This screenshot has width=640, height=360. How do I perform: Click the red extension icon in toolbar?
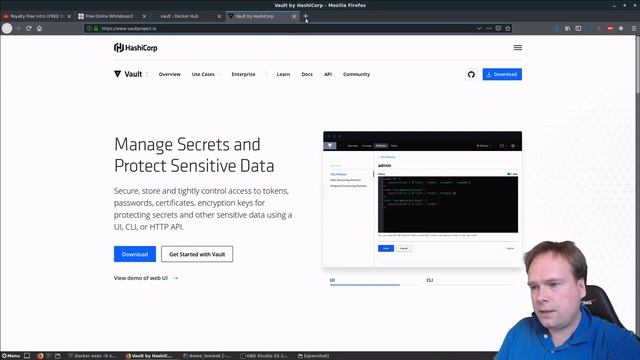[610, 29]
